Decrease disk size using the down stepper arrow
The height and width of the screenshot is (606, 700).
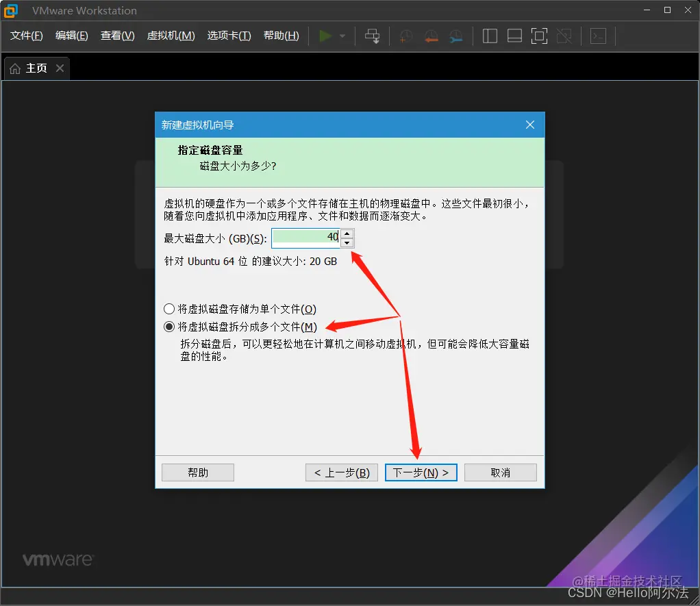tap(347, 241)
